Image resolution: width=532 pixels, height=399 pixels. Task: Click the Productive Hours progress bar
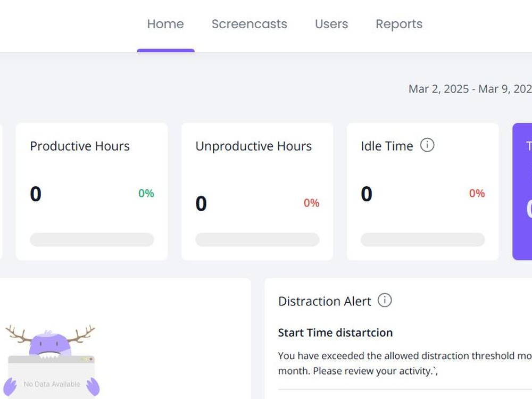click(x=92, y=239)
